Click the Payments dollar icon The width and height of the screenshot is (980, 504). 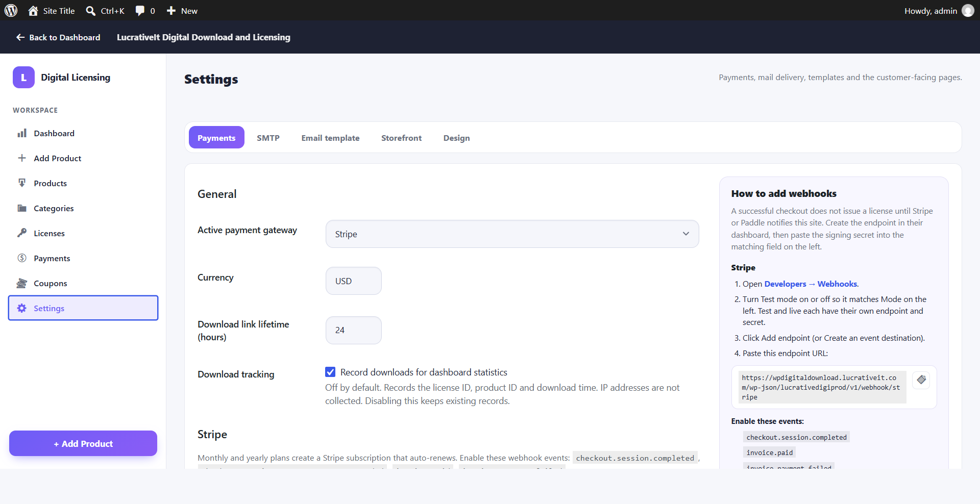coord(22,258)
